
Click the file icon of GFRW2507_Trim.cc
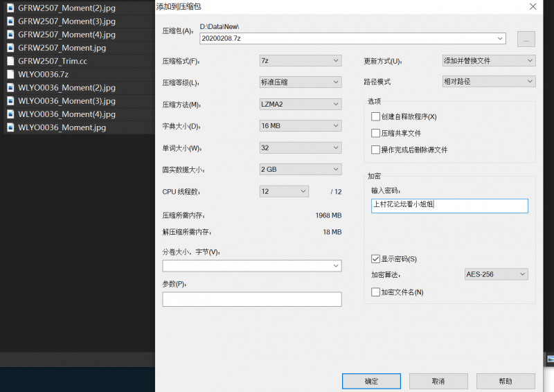pos(10,61)
